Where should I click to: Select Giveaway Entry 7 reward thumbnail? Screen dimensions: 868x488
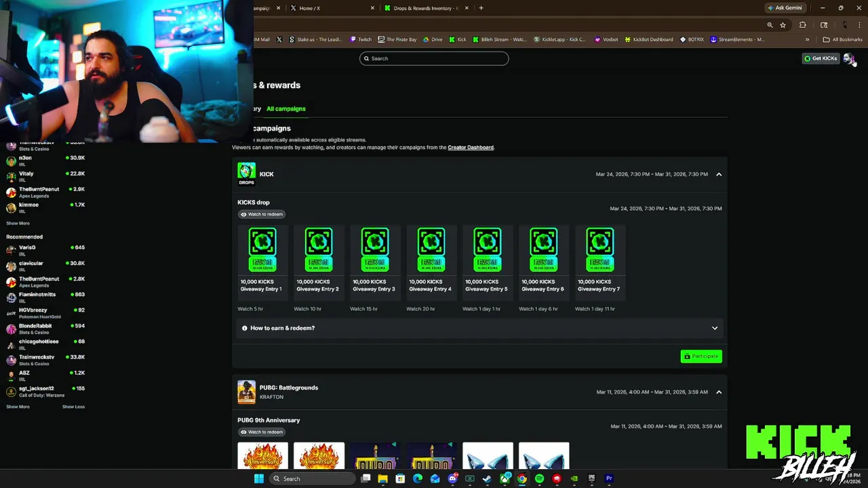tap(600, 249)
